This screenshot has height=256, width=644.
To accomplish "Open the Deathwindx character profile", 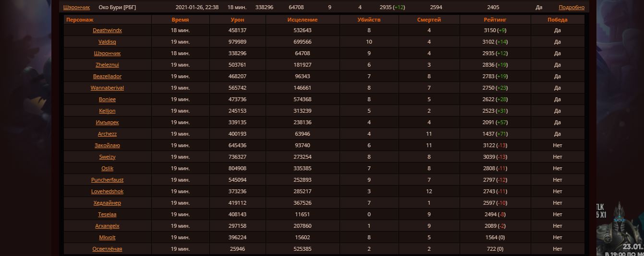I will click(x=107, y=30).
